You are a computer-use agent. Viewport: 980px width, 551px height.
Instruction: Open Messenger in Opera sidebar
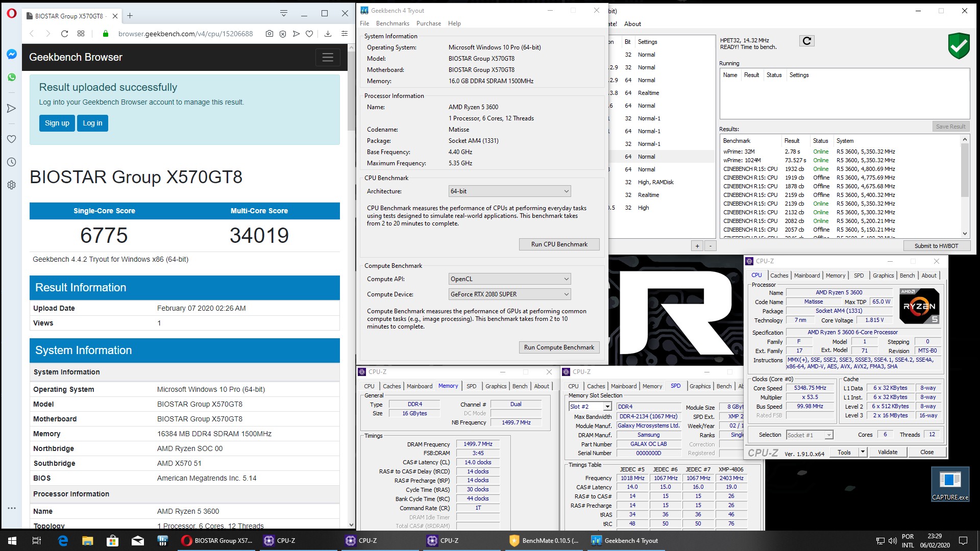[11, 54]
